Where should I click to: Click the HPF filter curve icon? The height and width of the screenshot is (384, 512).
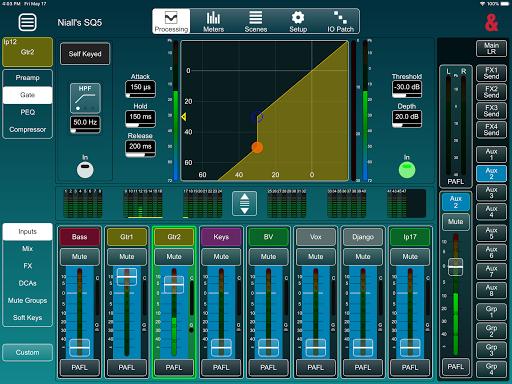pyautogui.click(x=85, y=98)
